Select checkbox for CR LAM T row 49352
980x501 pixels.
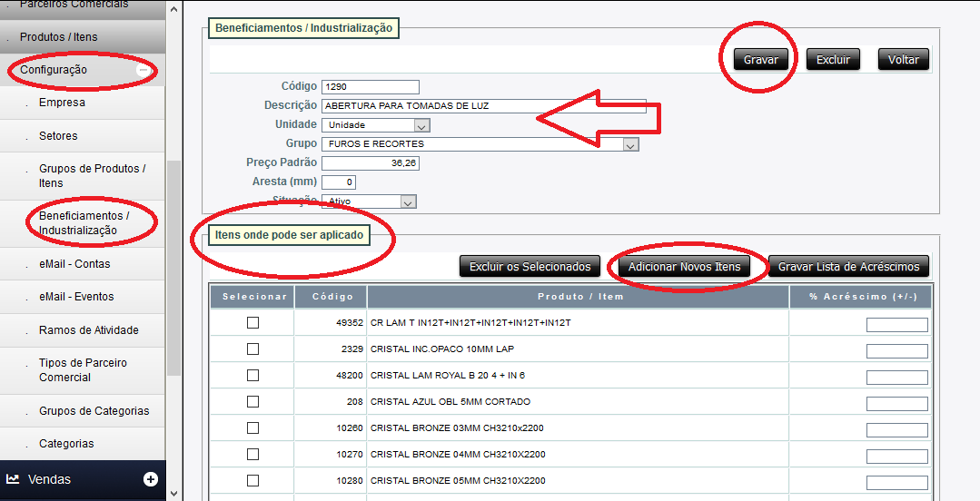point(252,323)
